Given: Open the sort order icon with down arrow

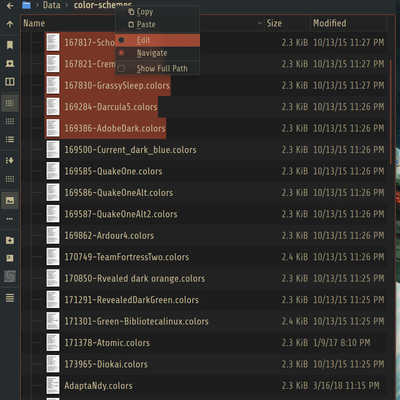Looking at the screenshot, I should pyautogui.click(x=10, y=160).
